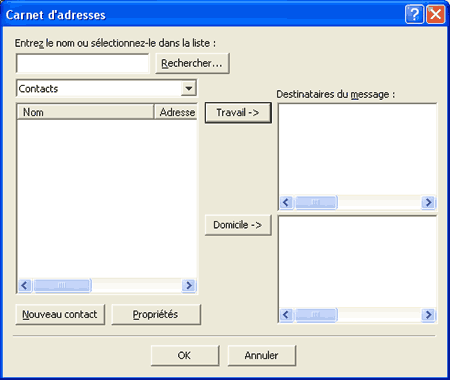This screenshot has width=450, height=380.
Task: Click right scroll arrow of upper recipients box
Action: click(428, 202)
